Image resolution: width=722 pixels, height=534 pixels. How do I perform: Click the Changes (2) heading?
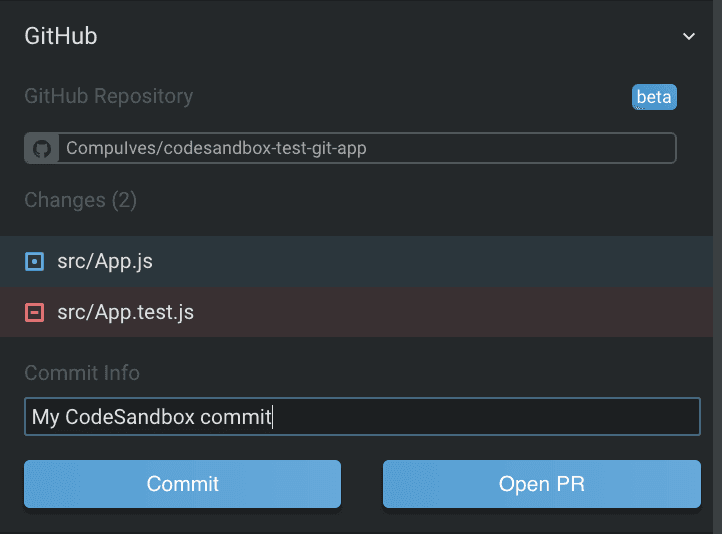point(80,200)
